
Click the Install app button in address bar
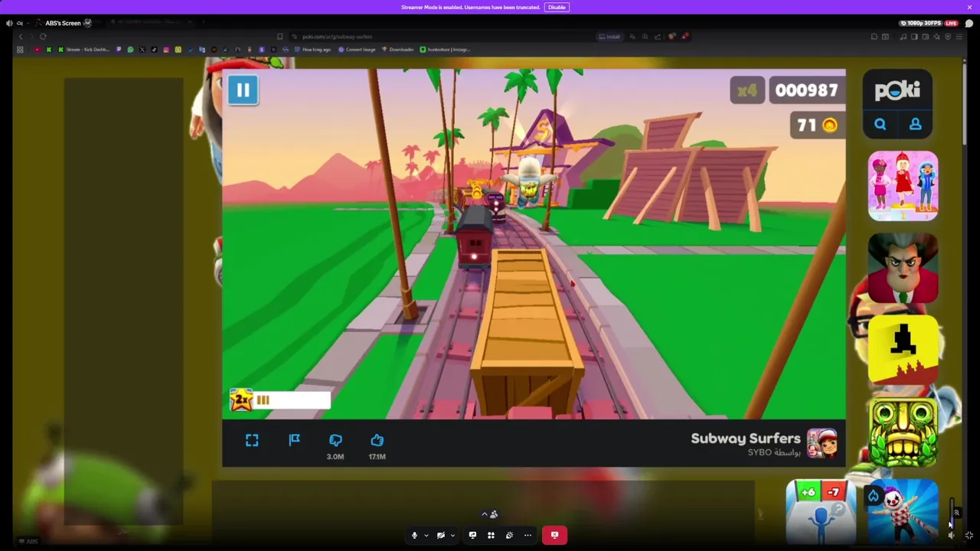click(x=610, y=37)
